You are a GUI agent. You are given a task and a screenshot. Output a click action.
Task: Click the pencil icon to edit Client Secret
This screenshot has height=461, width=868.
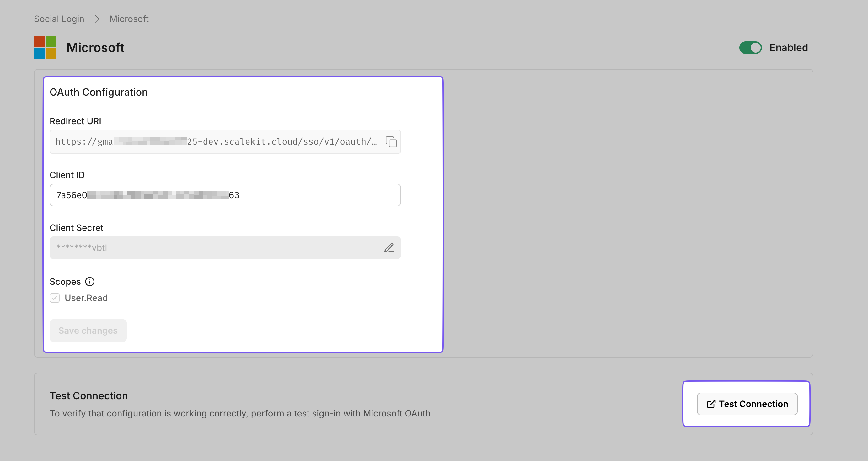pyautogui.click(x=389, y=248)
